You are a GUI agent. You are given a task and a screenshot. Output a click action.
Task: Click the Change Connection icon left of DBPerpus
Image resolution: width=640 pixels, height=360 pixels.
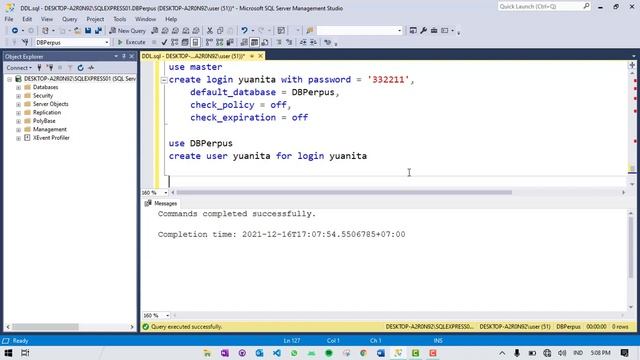coord(25,42)
